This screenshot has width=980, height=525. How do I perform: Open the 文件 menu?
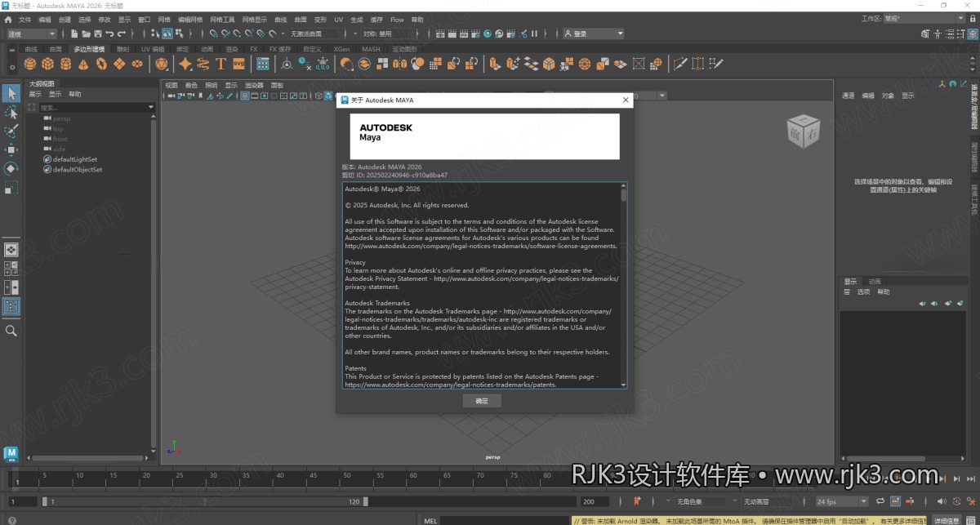click(24, 19)
